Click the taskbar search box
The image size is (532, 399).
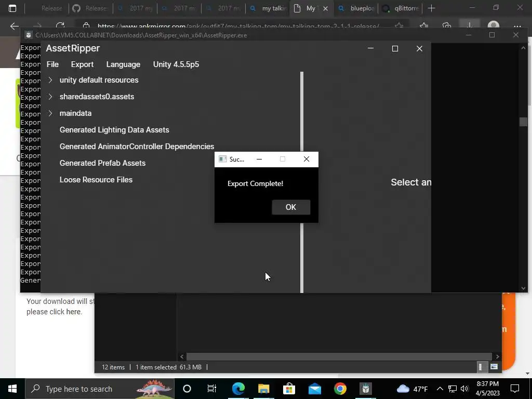[100, 389]
